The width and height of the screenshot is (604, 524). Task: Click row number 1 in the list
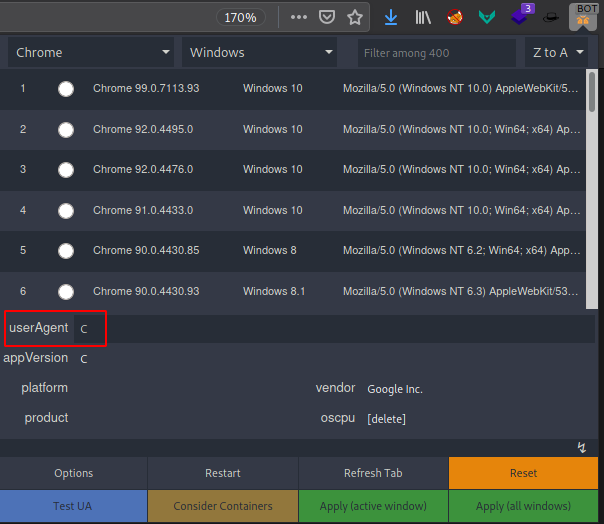point(23,89)
